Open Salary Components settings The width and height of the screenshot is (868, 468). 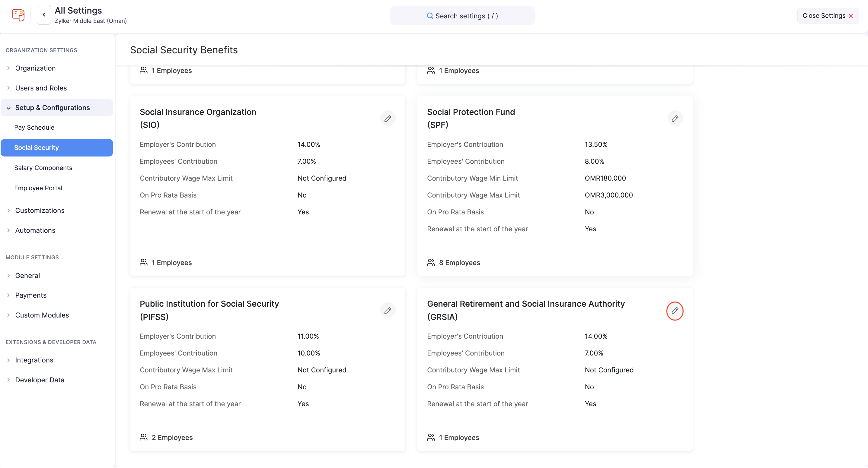coord(43,168)
